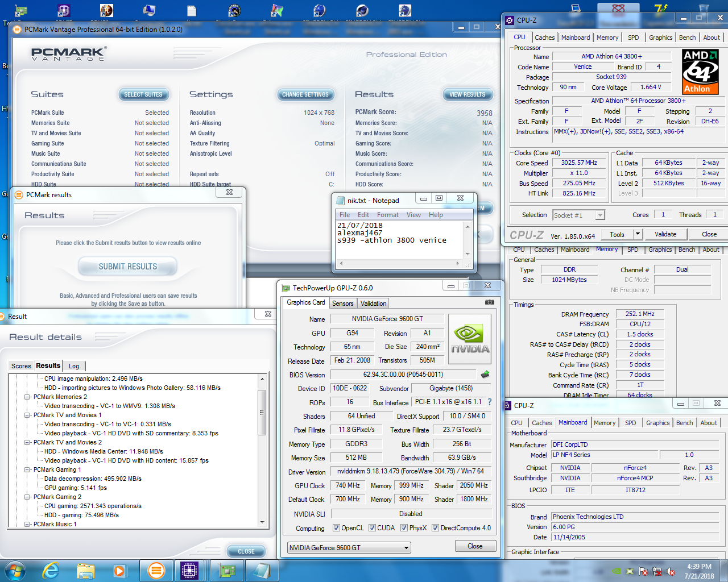Collapse the PCMark Memories 2 tree node
Screen dimensions: 728x582
click(27, 397)
